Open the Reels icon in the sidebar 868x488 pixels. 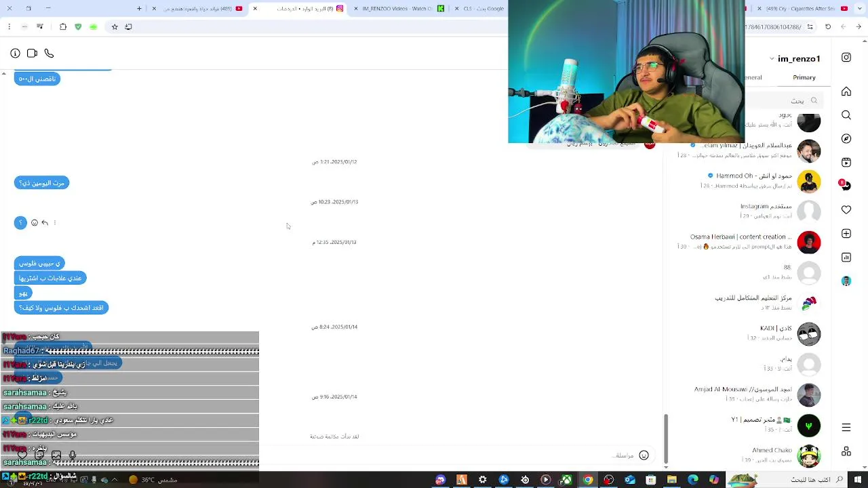coord(846,163)
